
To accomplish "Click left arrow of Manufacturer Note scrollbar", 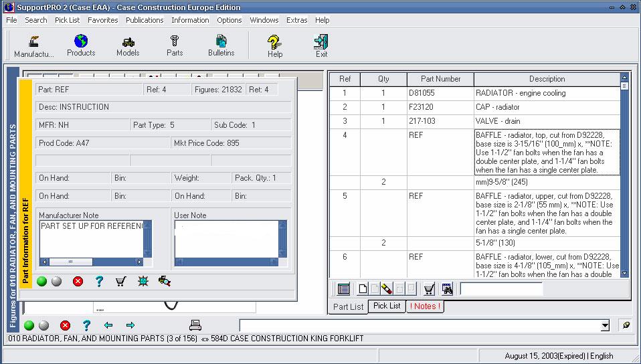I will coord(44,262).
